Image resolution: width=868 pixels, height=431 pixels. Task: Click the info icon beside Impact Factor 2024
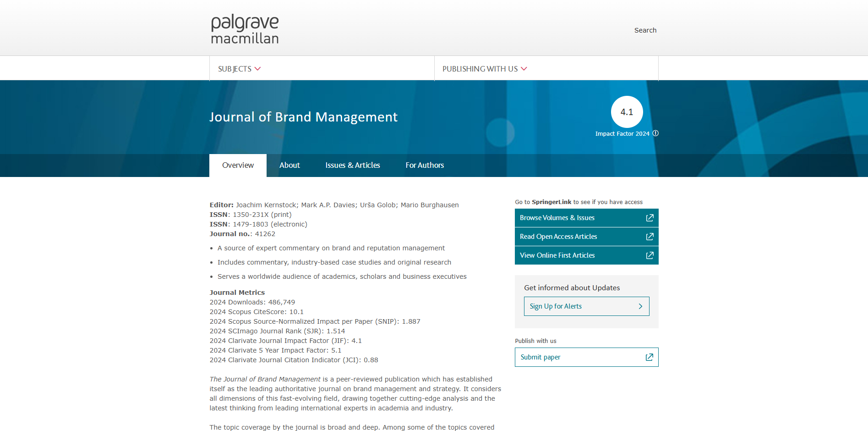click(655, 133)
